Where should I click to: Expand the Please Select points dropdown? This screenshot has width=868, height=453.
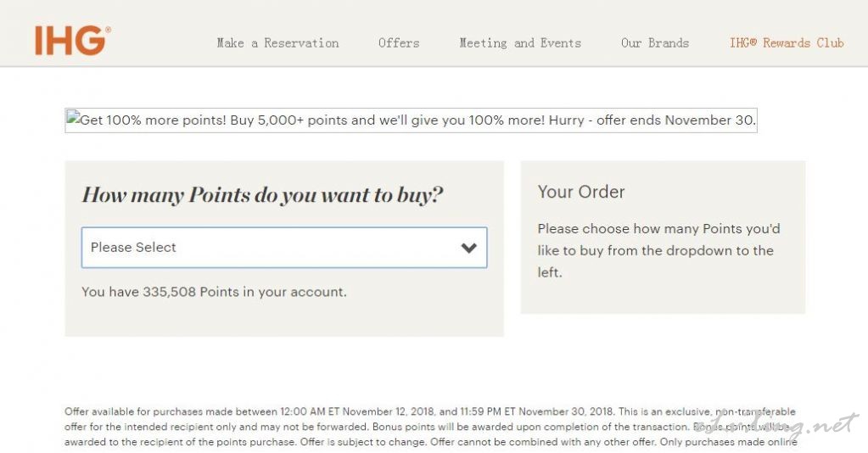coord(283,248)
